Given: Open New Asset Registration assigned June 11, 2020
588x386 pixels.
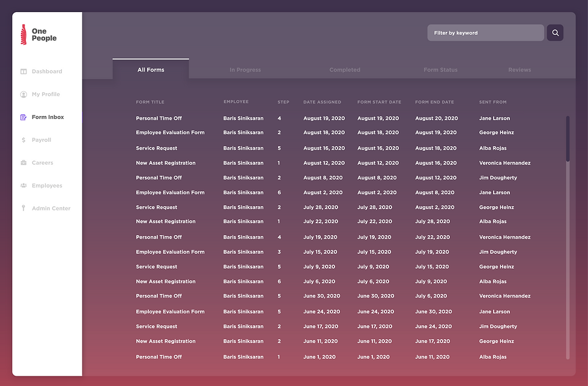Looking at the screenshot, I should [166, 342].
